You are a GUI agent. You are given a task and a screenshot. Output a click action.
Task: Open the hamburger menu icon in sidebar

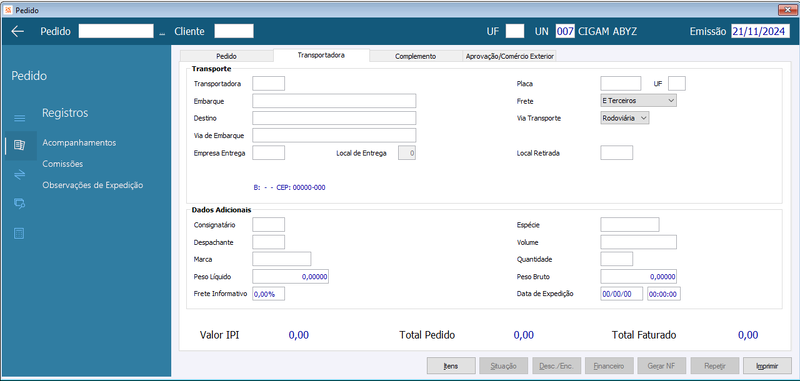[x=19, y=118]
